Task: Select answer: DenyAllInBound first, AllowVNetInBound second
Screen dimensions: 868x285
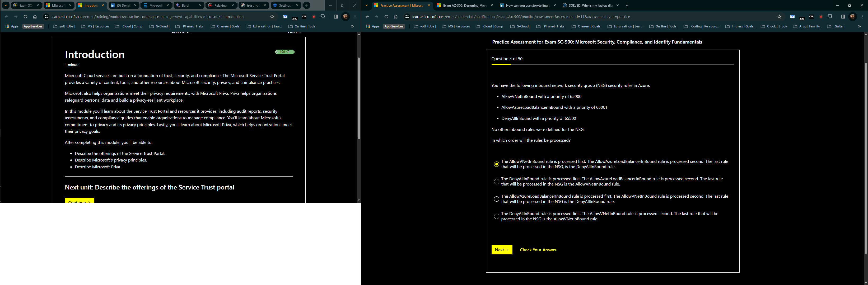Action: click(496, 216)
